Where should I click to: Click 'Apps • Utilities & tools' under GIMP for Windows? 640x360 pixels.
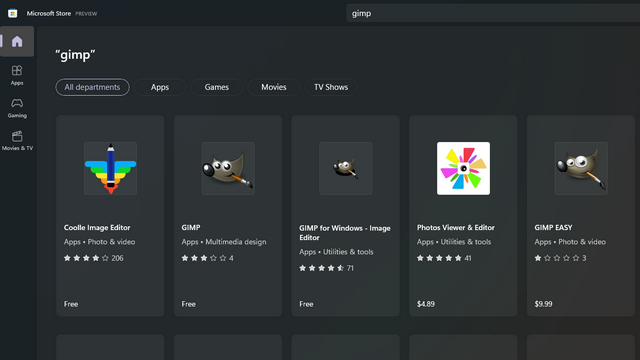click(x=336, y=252)
